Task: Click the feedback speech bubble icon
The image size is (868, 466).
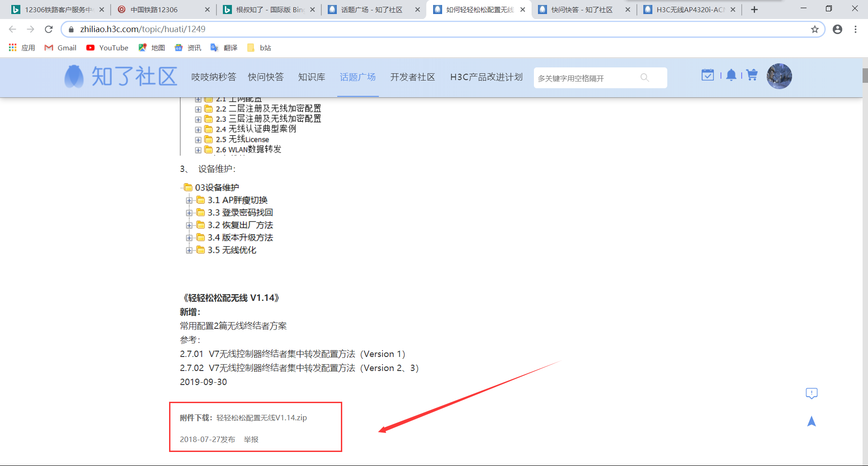Action: [x=811, y=393]
